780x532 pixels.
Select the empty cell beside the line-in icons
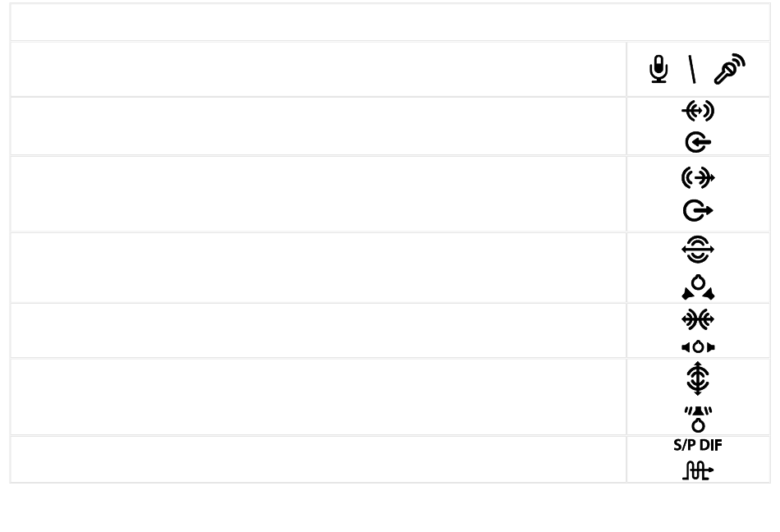click(319, 126)
